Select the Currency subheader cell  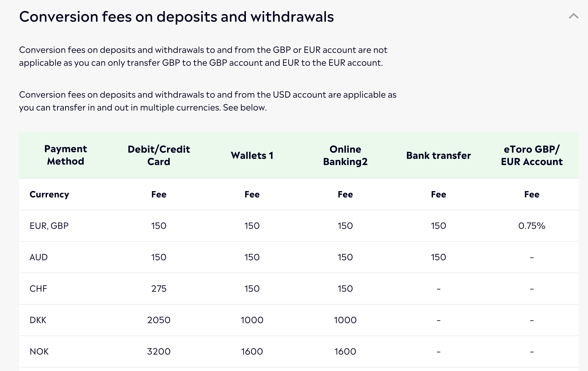[49, 194]
